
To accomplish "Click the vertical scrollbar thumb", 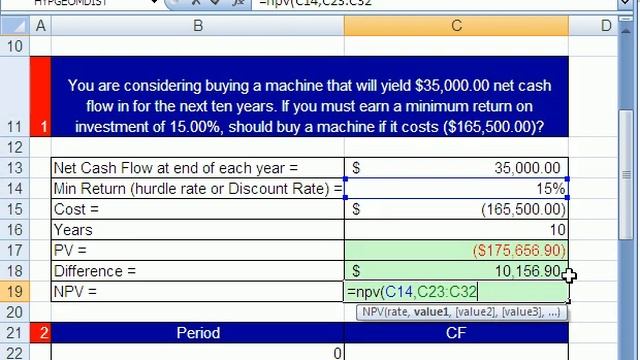I will [x=626, y=175].
